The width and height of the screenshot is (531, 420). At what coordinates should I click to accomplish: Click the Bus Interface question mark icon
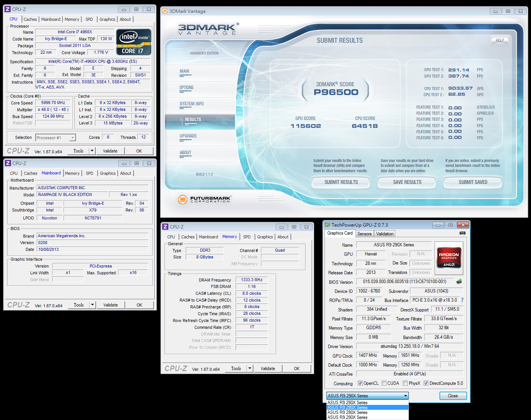click(462, 300)
